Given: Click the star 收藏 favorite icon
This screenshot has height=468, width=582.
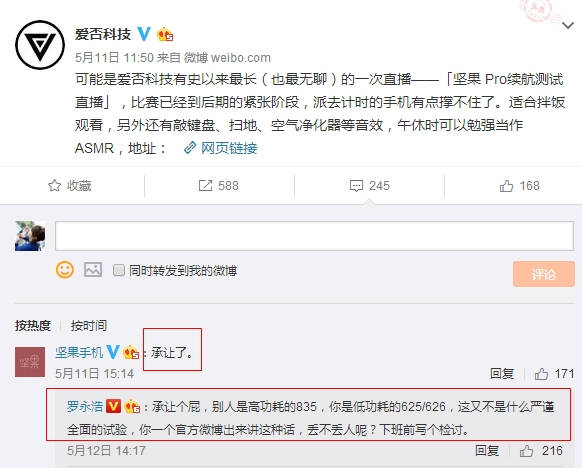Looking at the screenshot, I should [x=55, y=186].
